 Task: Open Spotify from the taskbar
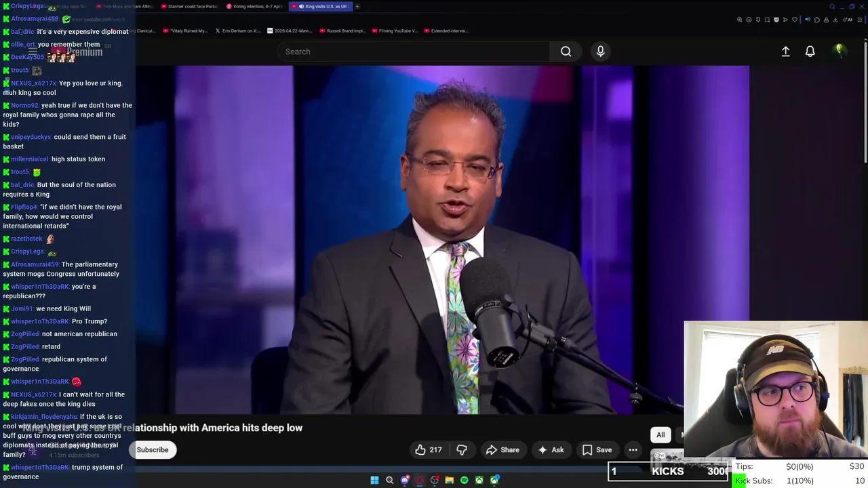(x=464, y=480)
